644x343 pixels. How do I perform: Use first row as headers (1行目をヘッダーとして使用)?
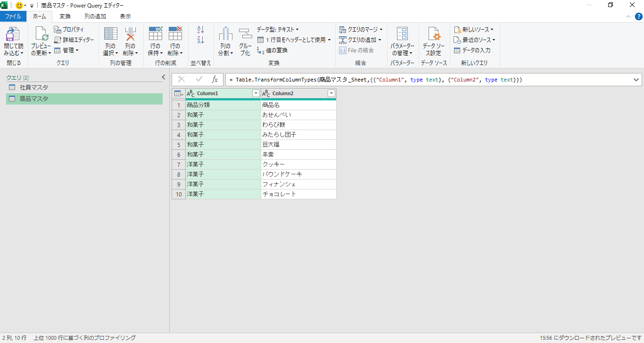tap(294, 40)
